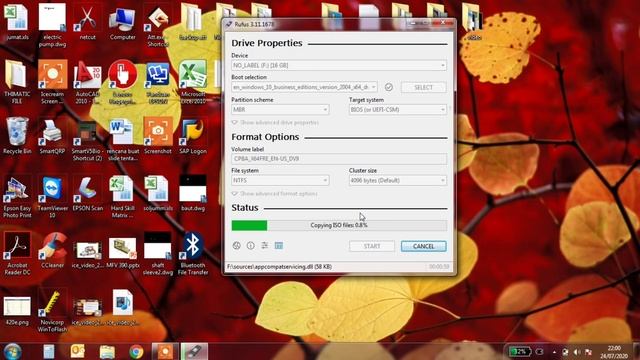Viewport: 640px width, 360px height.
Task: Click the ISO checksum checkmark icon
Action: 389,87
